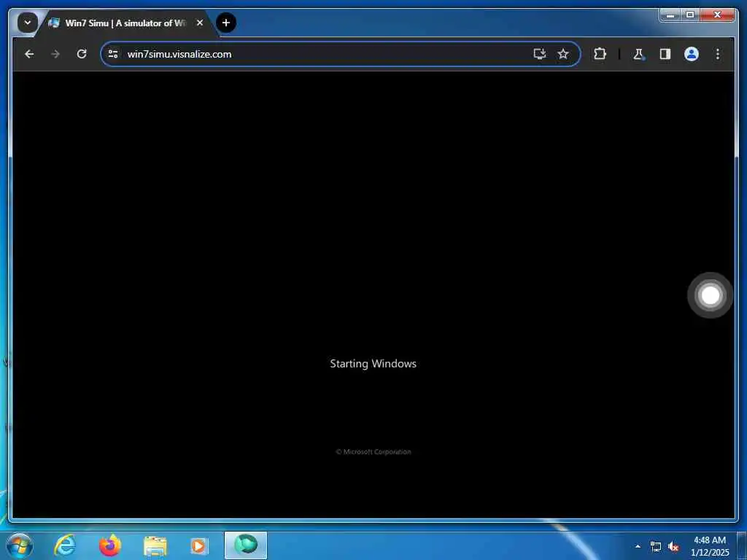Open the muted volume tray icon
The width and height of the screenshot is (747, 560).
pyautogui.click(x=673, y=547)
